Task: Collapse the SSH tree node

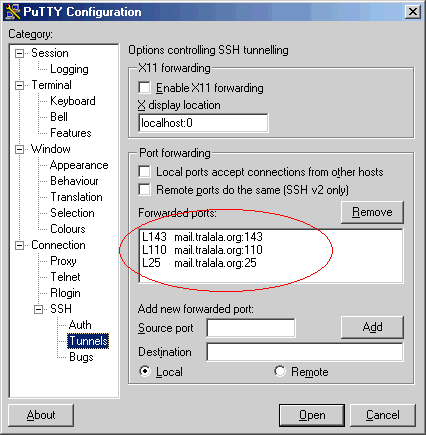Action: (x=39, y=310)
